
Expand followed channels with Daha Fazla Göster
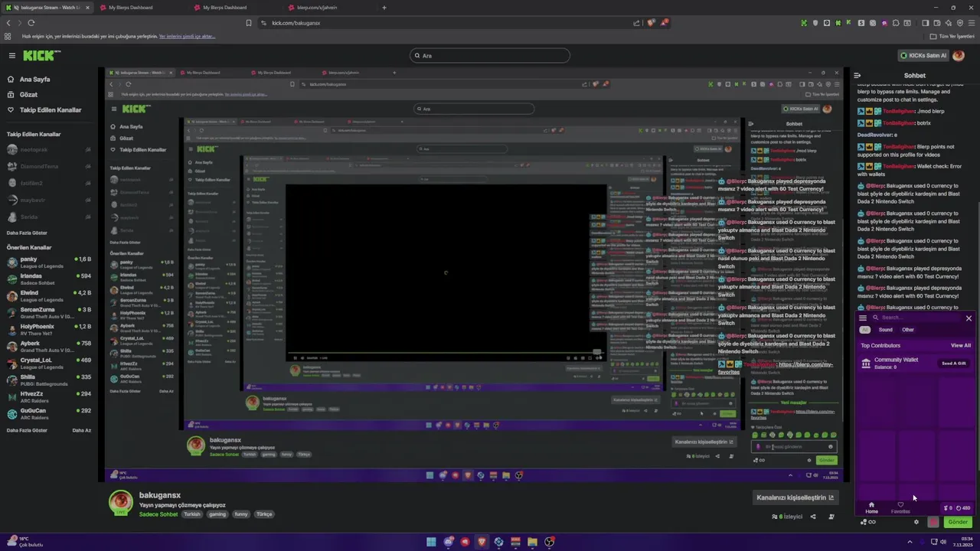27,233
